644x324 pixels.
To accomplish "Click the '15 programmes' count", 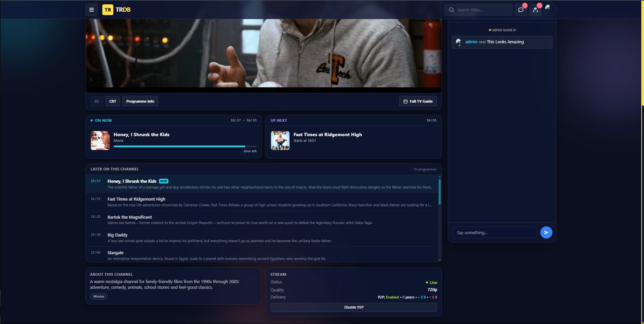I will point(425,170).
